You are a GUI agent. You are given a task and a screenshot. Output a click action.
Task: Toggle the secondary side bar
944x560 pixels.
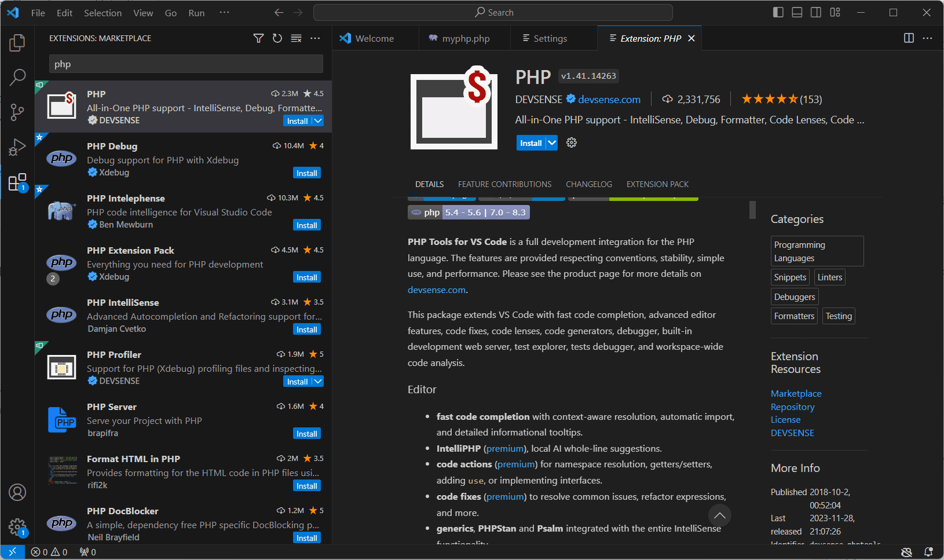(x=815, y=12)
